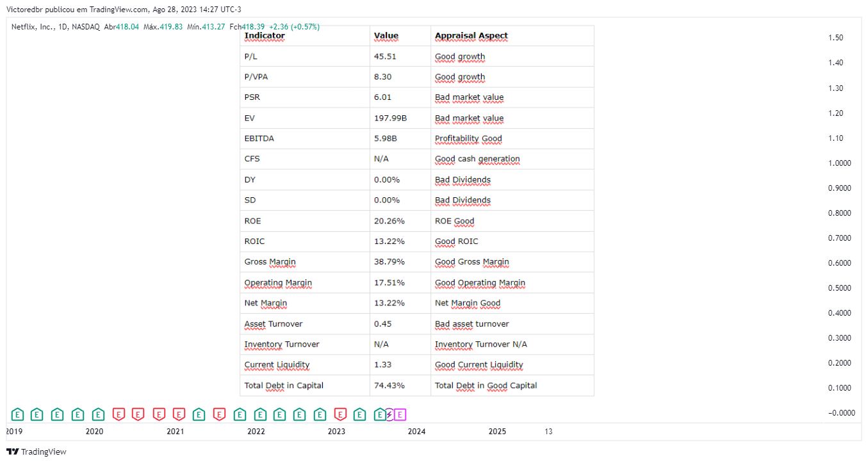
Task: Select the Asset Turnover value 0.45
Action: [x=382, y=323]
